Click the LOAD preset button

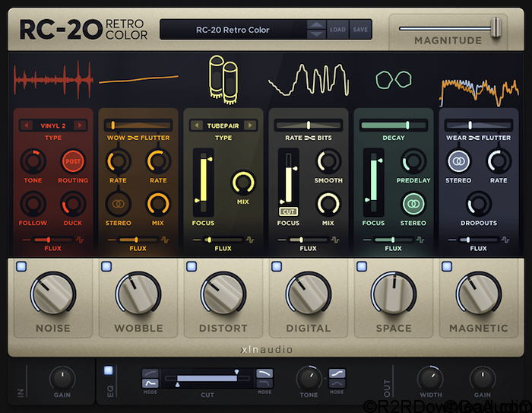337,30
